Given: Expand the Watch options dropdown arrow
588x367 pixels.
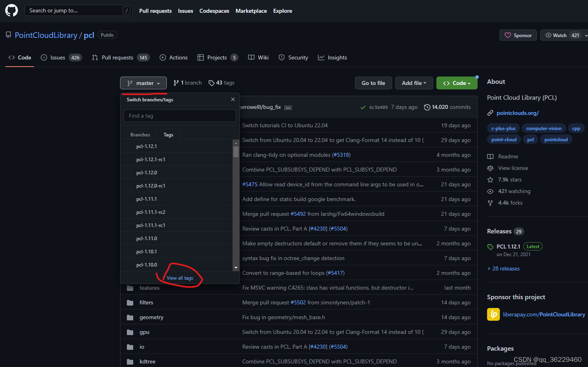Looking at the screenshot, I should click(586, 35).
